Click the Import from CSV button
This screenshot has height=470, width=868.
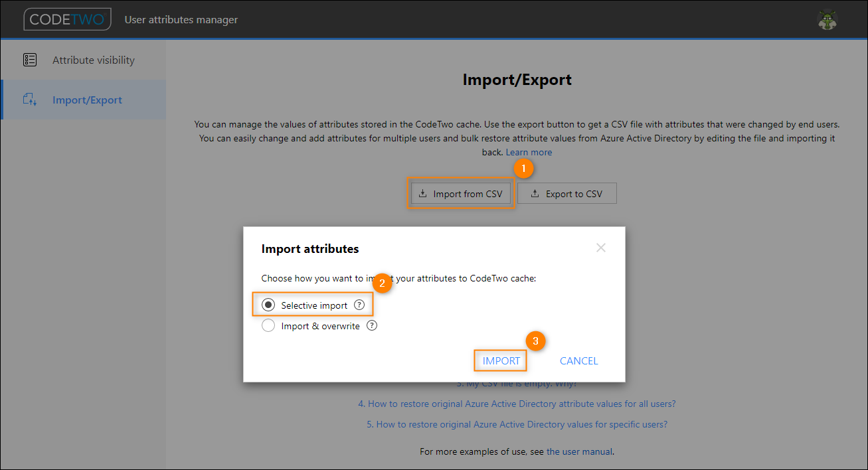(461, 194)
